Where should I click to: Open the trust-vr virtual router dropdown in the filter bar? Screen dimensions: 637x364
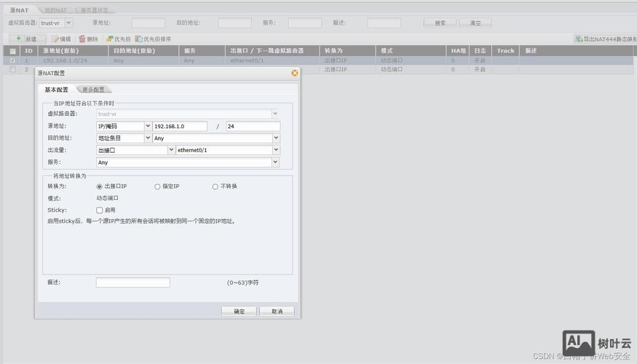(x=68, y=23)
